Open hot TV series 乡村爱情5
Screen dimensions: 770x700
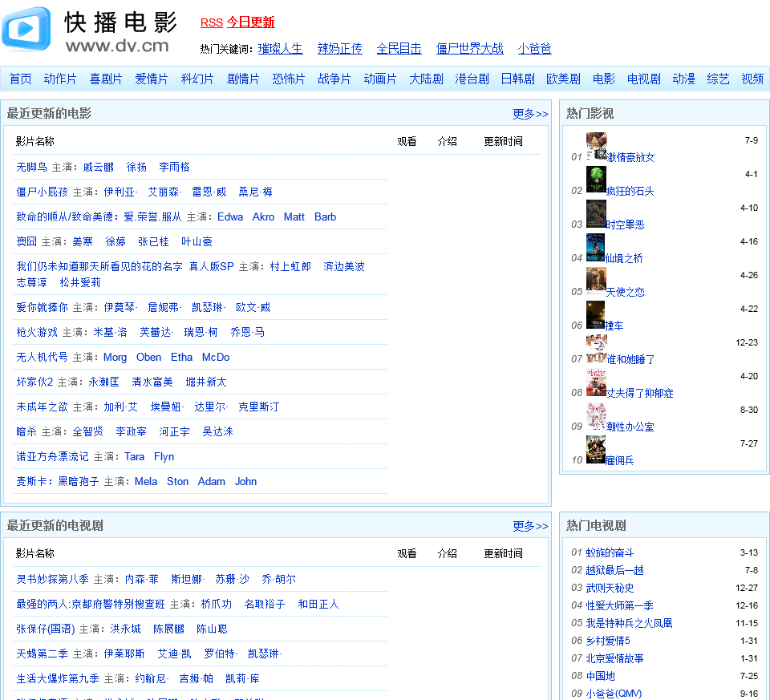point(608,641)
